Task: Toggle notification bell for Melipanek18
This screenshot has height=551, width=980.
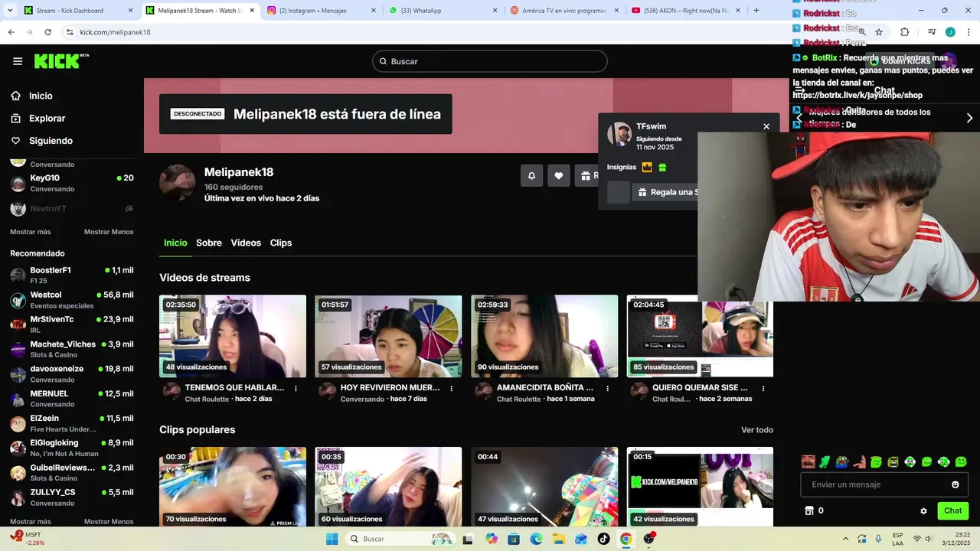Action: tap(531, 176)
